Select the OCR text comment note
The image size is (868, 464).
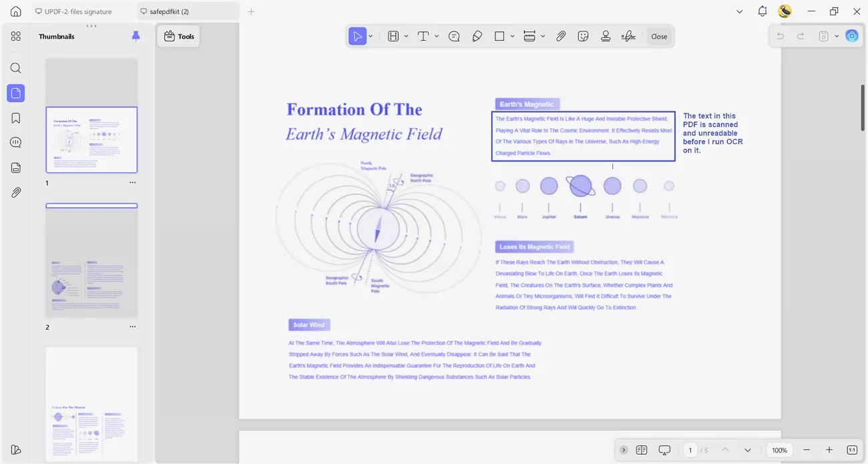tap(712, 133)
